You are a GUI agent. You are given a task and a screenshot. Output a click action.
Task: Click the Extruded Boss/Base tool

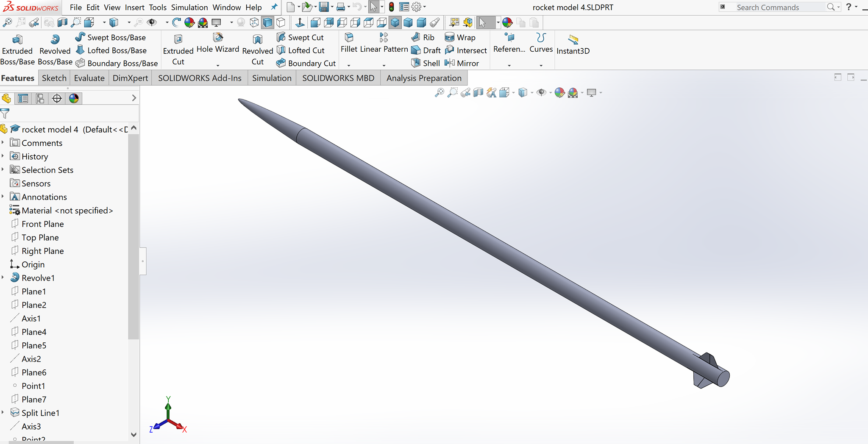click(x=17, y=50)
